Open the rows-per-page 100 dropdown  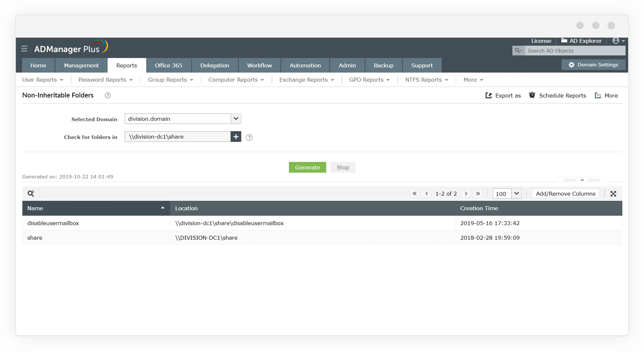click(516, 194)
